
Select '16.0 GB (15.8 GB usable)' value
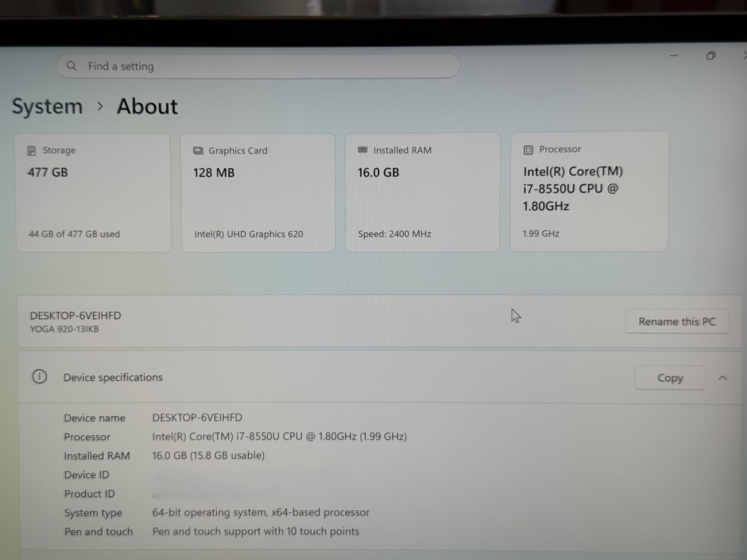[208, 455]
